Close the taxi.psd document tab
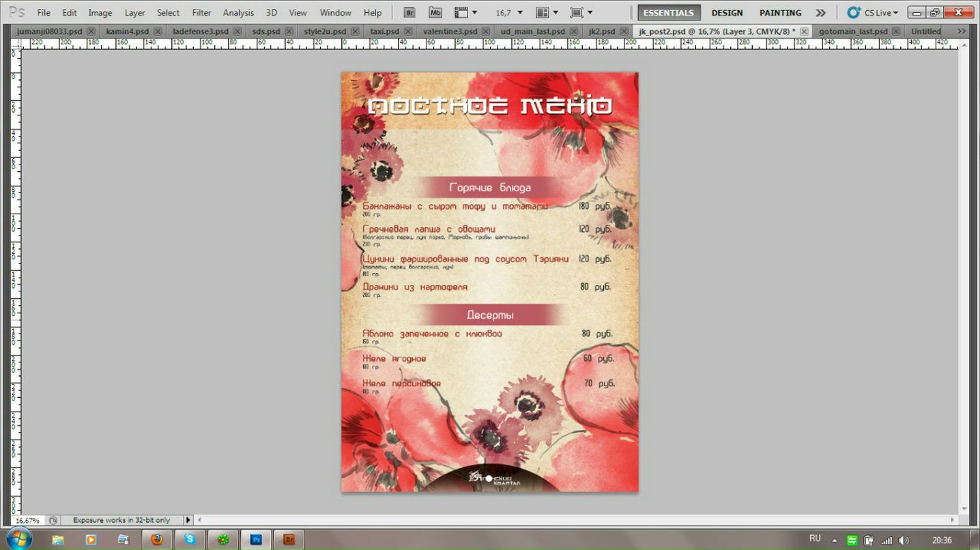Screen dimensions: 980x550 409,31
